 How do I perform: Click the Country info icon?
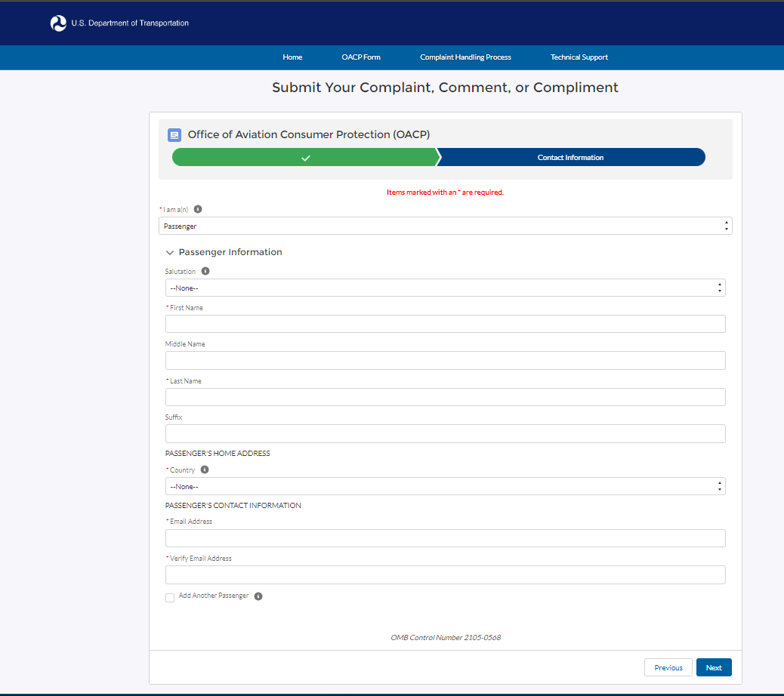205,470
